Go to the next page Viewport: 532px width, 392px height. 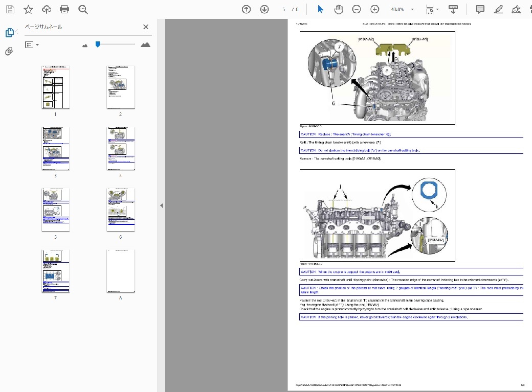[x=264, y=10]
